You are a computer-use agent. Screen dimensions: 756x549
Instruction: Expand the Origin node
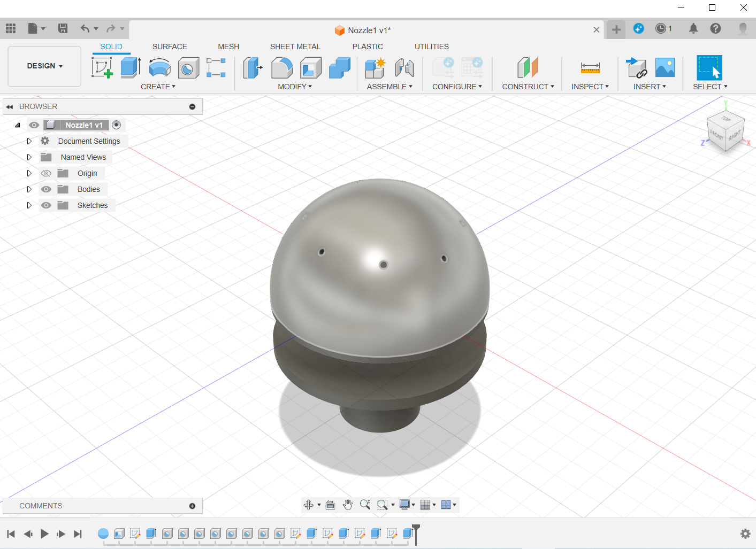coord(29,173)
